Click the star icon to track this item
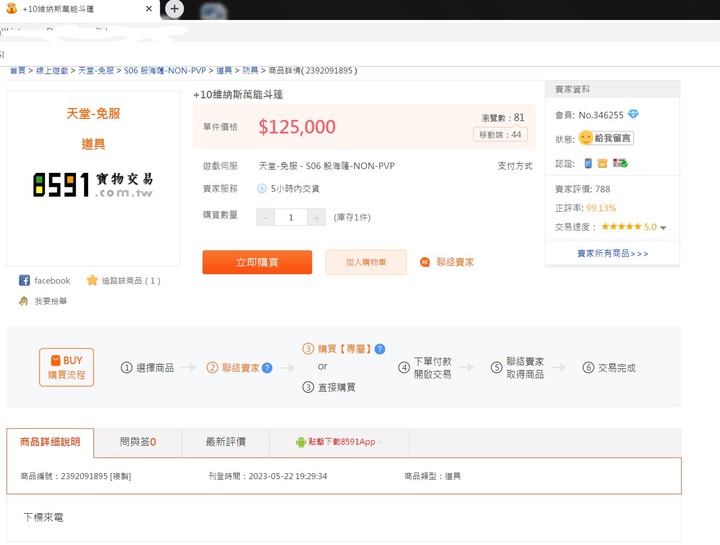Image resolution: width=720 pixels, height=545 pixels. click(92, 280)
